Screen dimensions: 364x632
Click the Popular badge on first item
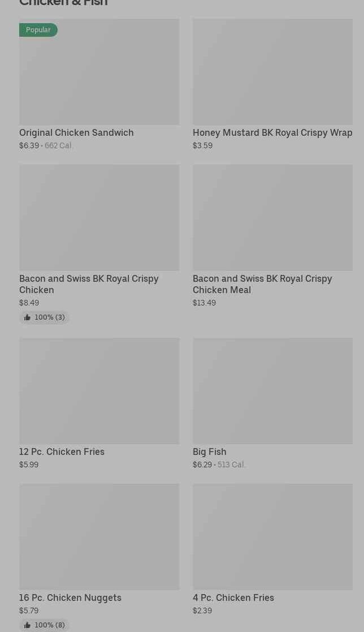click(38, 29)
